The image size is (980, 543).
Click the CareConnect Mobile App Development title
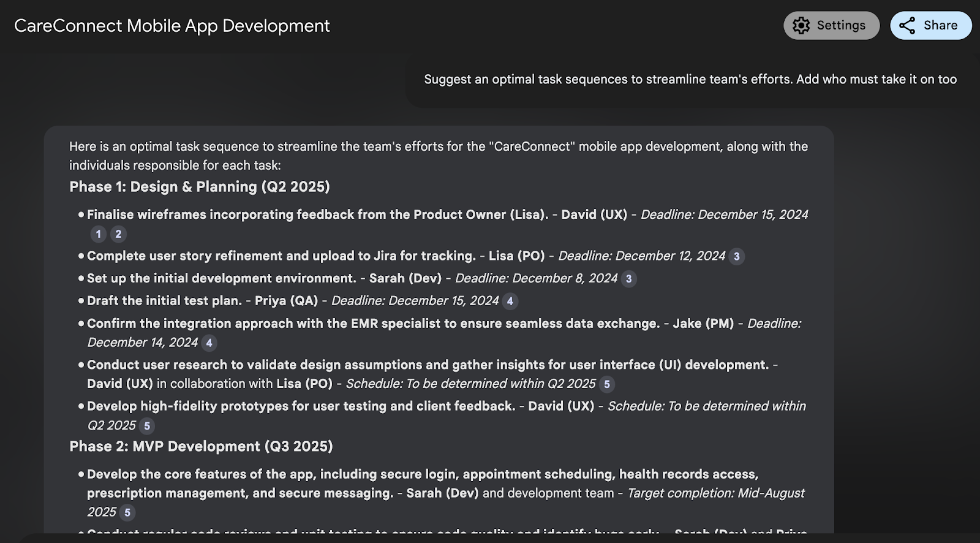click(171, 26)
